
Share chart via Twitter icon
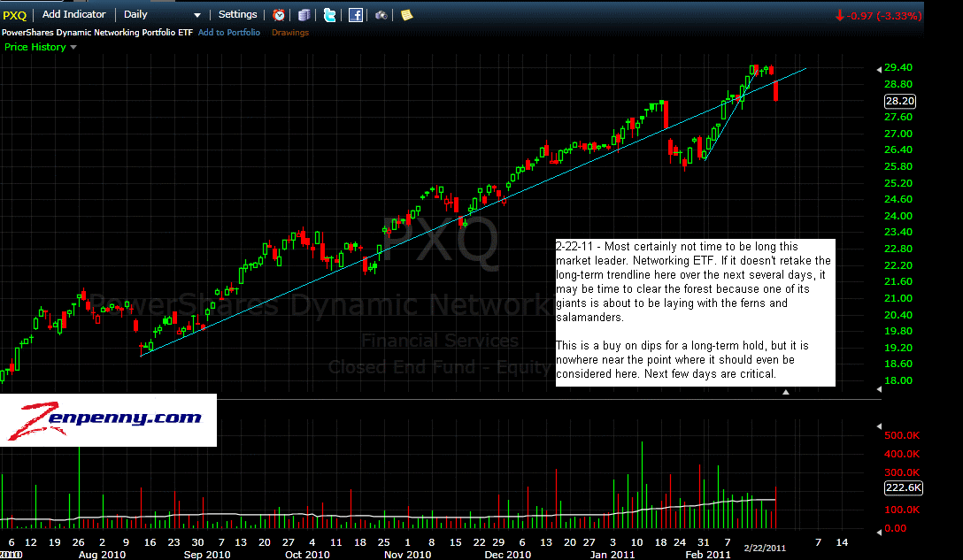[330, 15]
